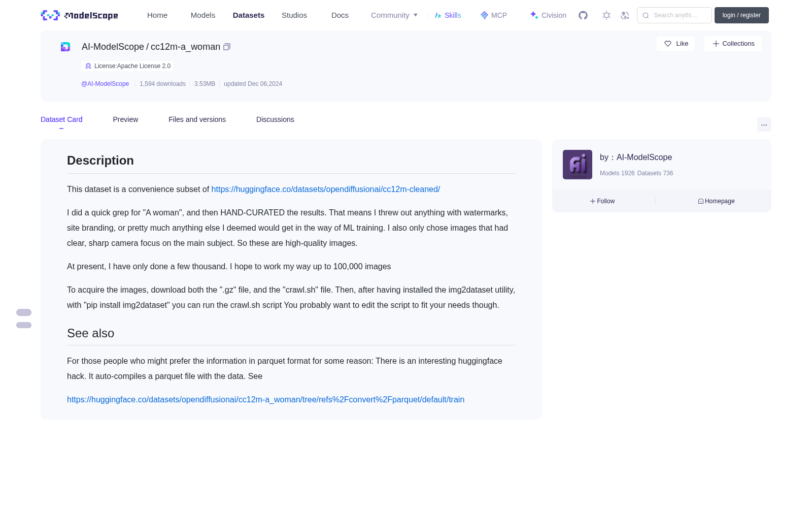Click the search magnifier icon
812x508 pixels.
click(646, 15)
